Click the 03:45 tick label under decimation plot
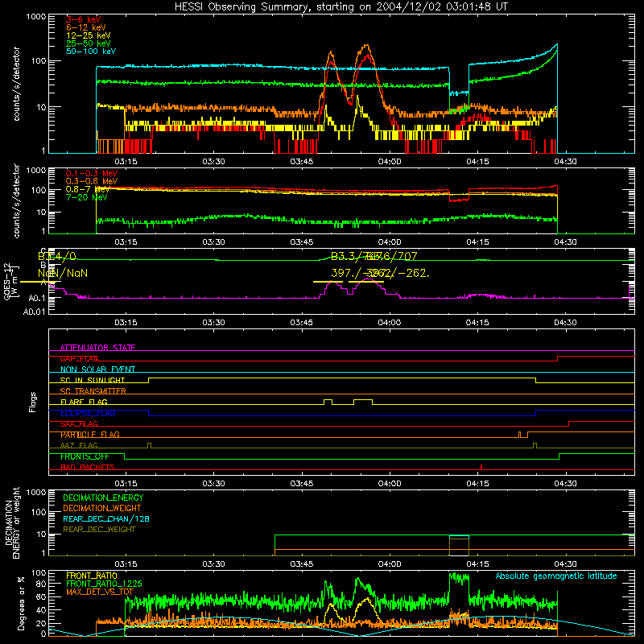This screenshot has width=644, height=644. (301, 564)
